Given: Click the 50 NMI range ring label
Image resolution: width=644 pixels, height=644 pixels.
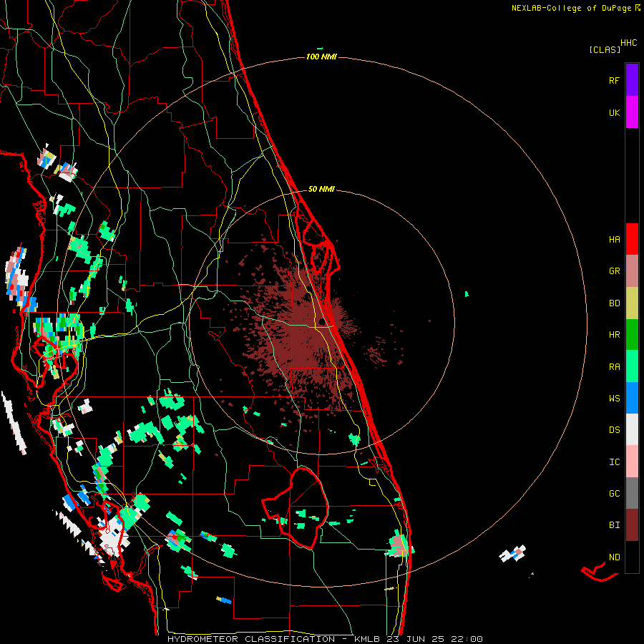Looking at the screenshot, I should coord(321,190).
